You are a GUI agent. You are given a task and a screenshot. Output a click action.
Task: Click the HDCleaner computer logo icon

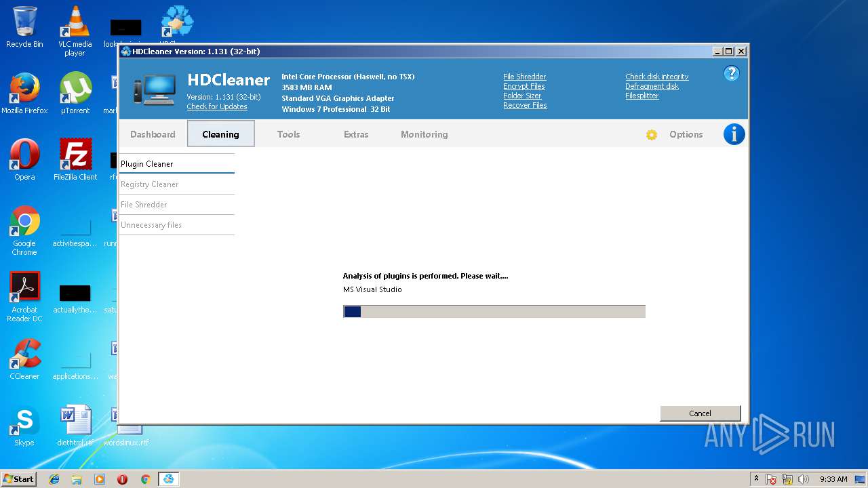click(x=155, y=89)
